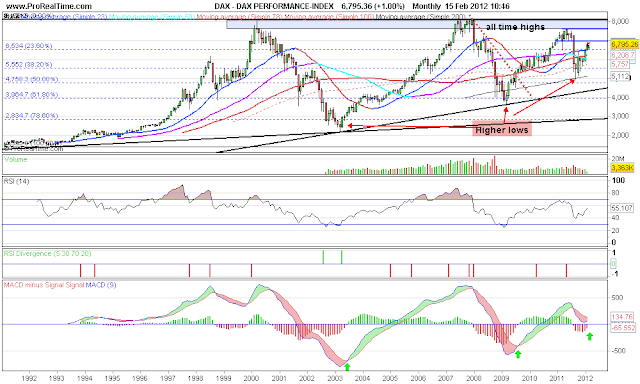Screen dimensions: 640x384
Task: Click the MACD minus Signal indicator label
Action: (x=35, y=285)
